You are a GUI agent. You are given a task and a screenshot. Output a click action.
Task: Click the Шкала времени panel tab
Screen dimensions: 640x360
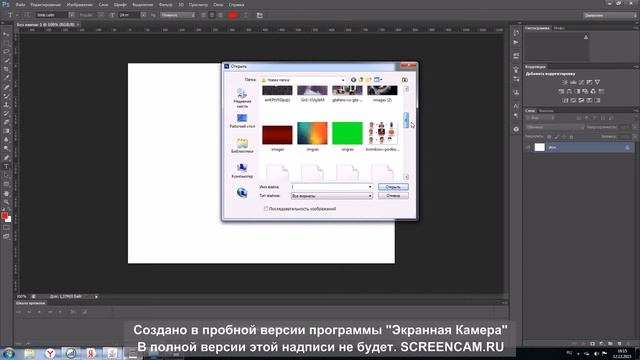pos(31,303)
